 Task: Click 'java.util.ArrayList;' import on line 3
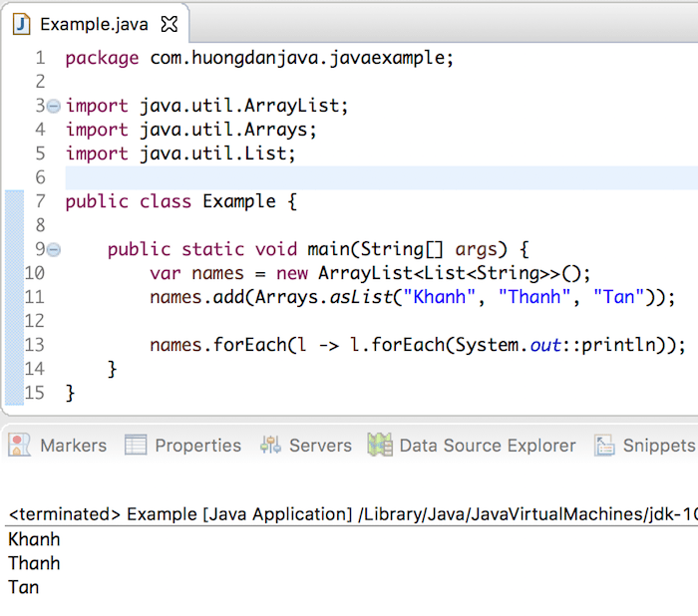click(244, 106)
